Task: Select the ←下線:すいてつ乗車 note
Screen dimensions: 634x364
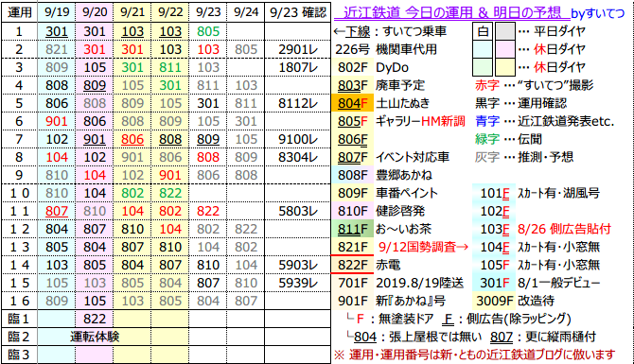Action: 390,31
